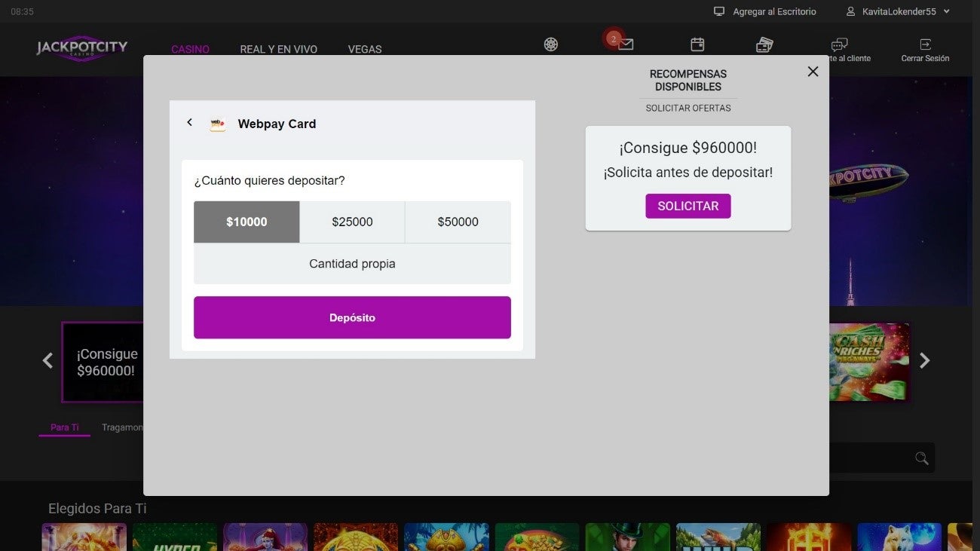Click the search magnifier icon

coord(921,458)
